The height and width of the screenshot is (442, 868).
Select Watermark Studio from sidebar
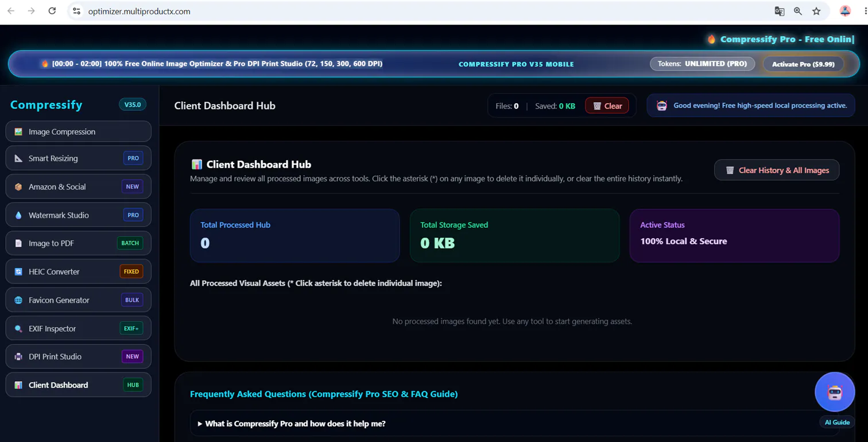(x=79, y=215)
